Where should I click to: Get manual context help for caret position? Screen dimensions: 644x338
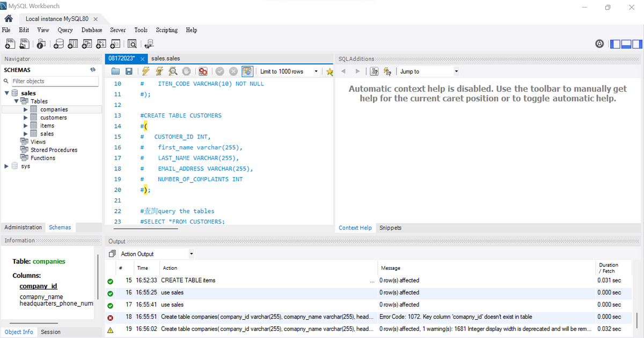pyautogui.click(x=387, y=71)
